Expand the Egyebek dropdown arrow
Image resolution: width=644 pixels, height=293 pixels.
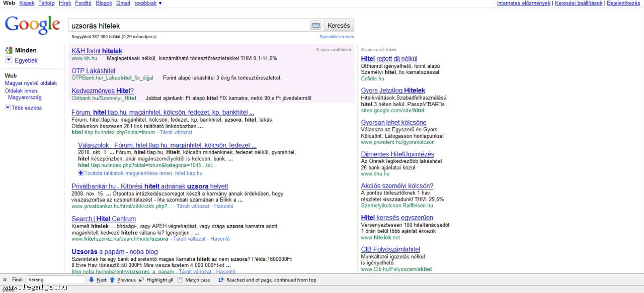9,60
